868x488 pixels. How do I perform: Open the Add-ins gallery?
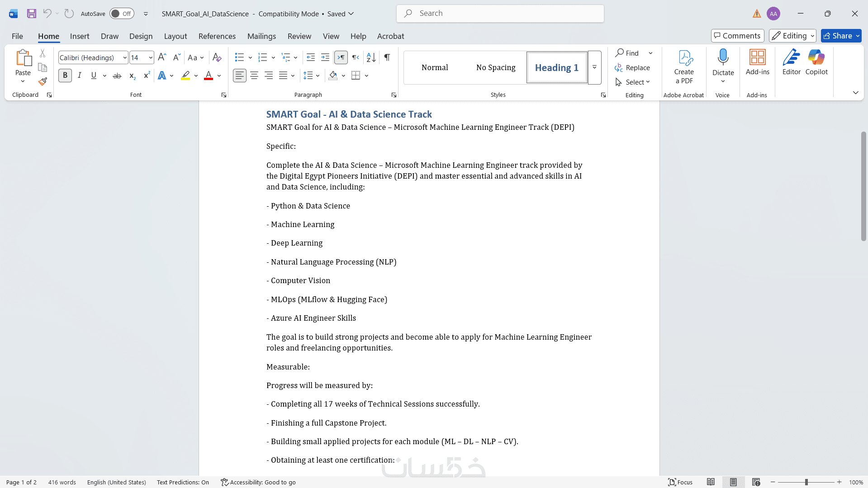pos(758,62)
